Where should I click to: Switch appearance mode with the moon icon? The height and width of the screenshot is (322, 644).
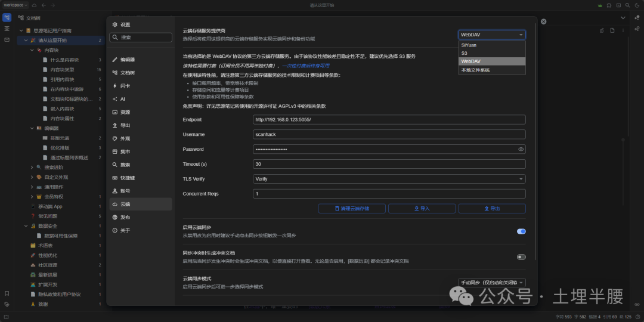pyautogui.click(x=637, y=5)
